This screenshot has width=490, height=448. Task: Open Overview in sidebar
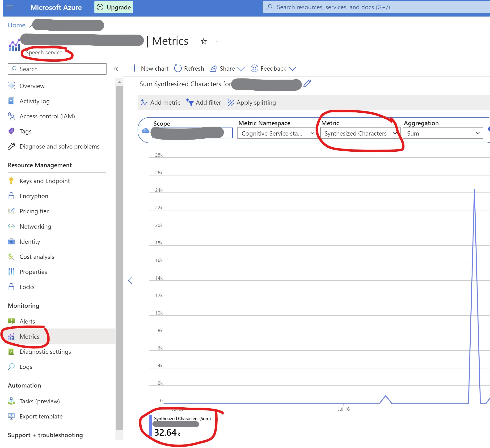(x=32, y=86)
